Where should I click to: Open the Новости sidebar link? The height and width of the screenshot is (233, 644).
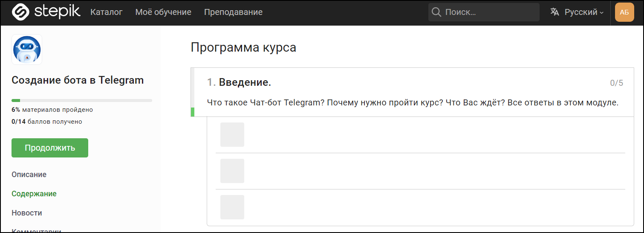pyautogui.click(x=27, y=213)
